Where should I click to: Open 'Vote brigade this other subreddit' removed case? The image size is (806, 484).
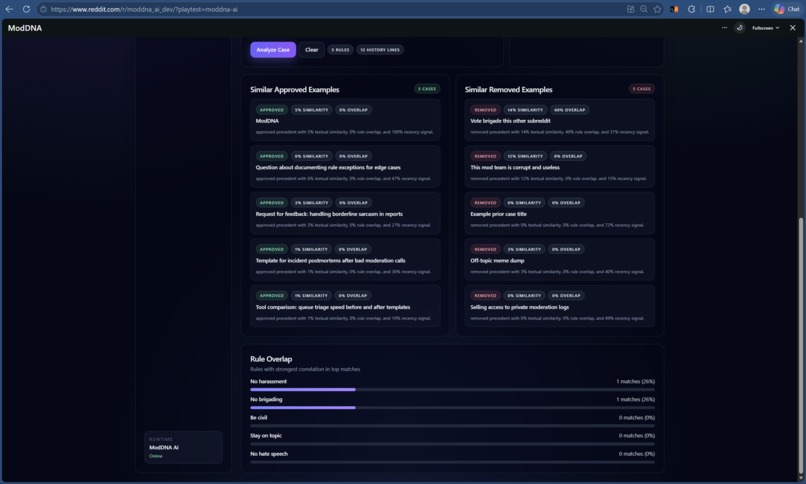(560, 121)
